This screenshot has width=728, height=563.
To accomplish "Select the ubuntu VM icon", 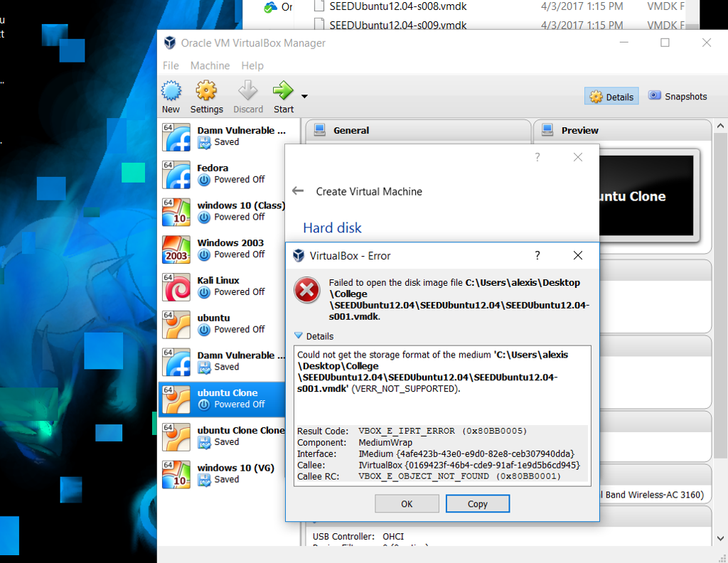I will pos(176,324).
